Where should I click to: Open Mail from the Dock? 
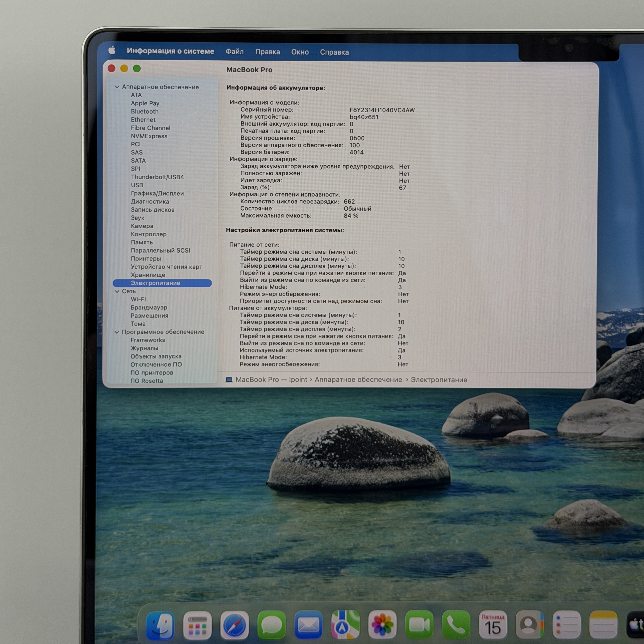[x=308, y=625]
